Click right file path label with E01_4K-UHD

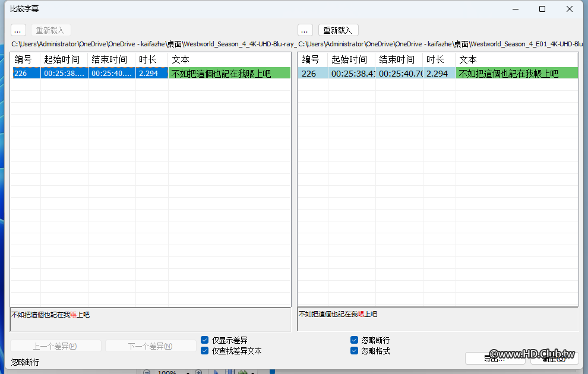(441, 44)
